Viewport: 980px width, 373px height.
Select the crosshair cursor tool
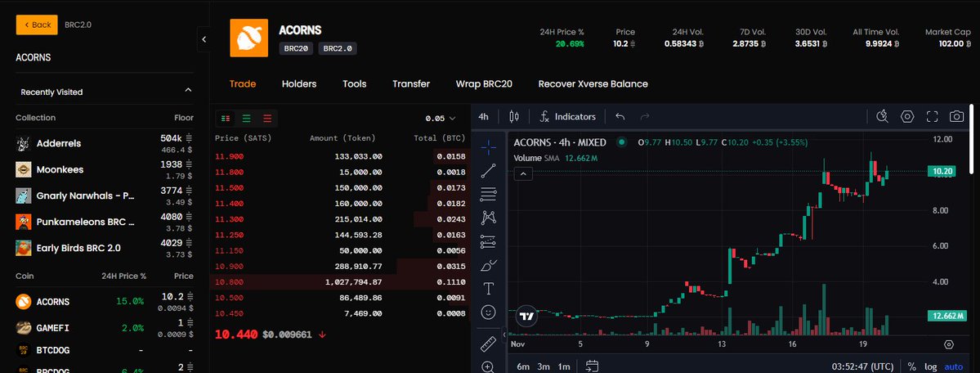point(488,147)
